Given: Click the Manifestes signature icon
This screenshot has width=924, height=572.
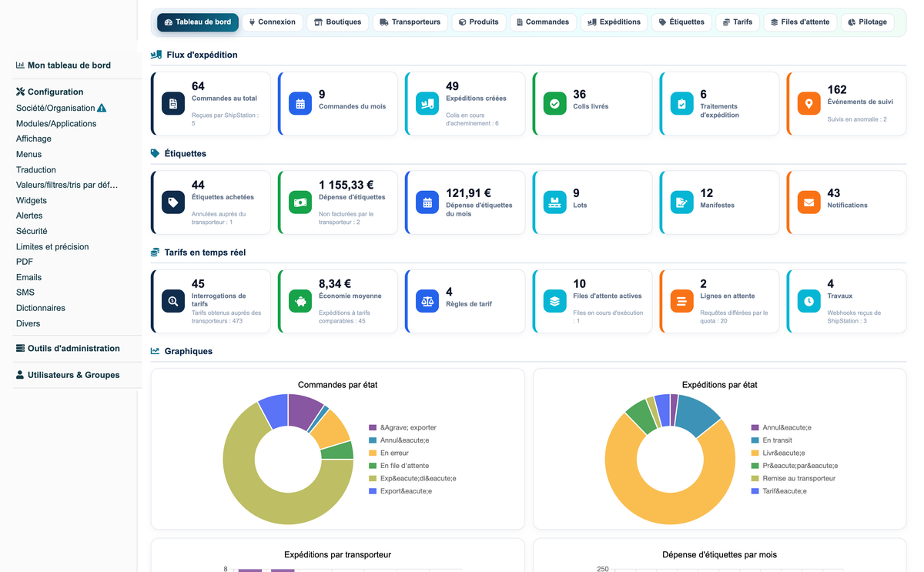Looking at the screenshot, I should click(681, 202).
